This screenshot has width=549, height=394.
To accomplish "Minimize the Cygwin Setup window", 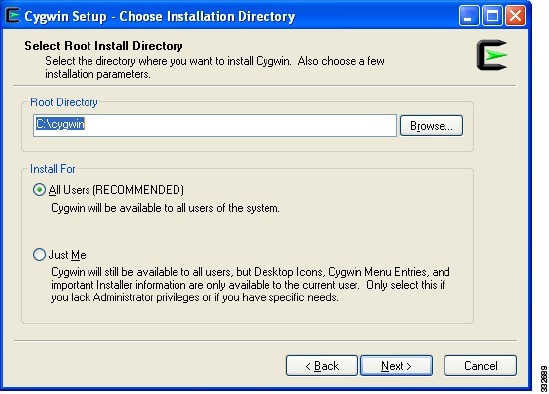I will click(469, 16).
